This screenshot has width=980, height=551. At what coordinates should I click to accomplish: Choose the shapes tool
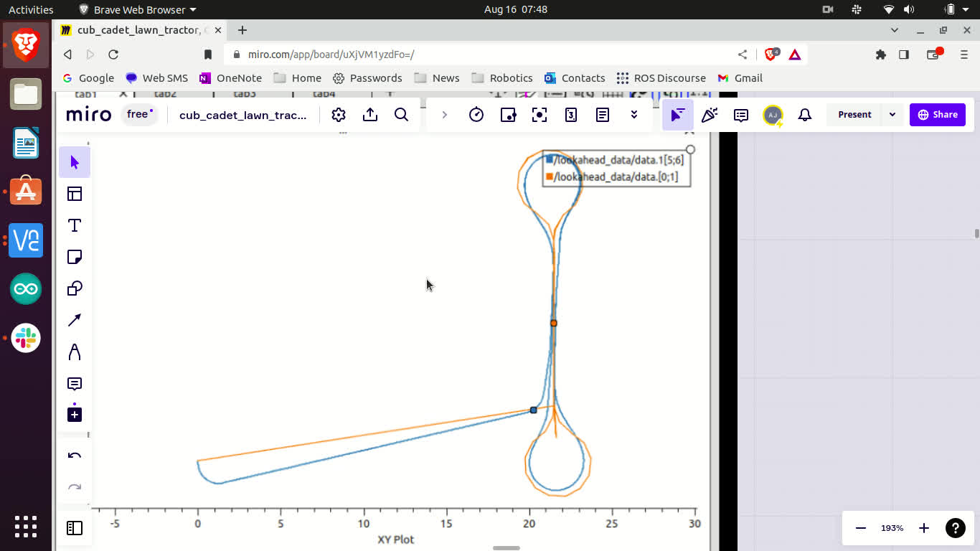(x=75, y=288)
